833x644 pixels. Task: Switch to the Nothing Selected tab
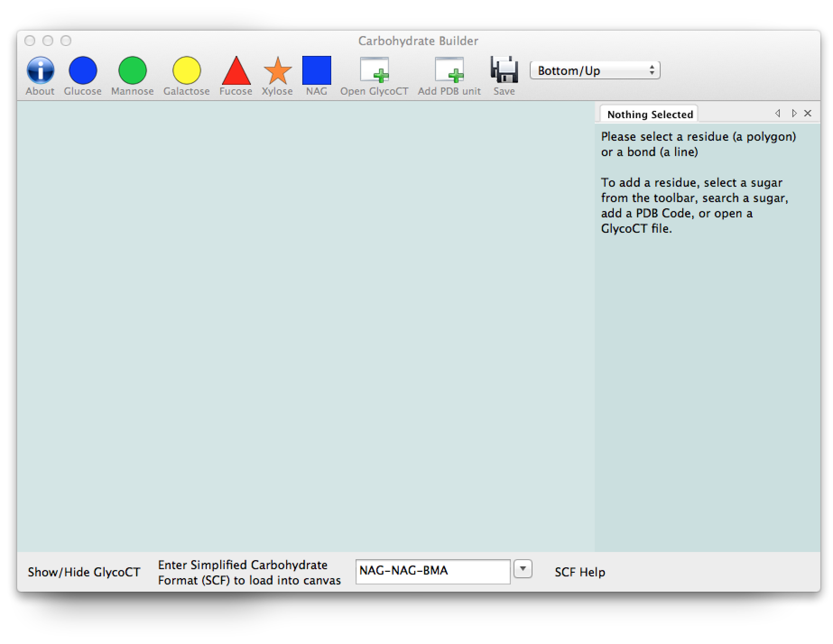coord(650,114)
